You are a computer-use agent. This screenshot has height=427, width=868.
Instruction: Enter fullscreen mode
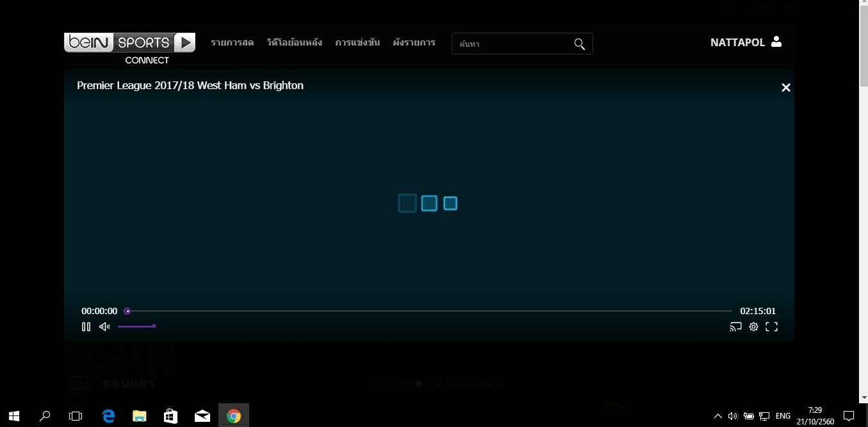(x=772, y=326)
